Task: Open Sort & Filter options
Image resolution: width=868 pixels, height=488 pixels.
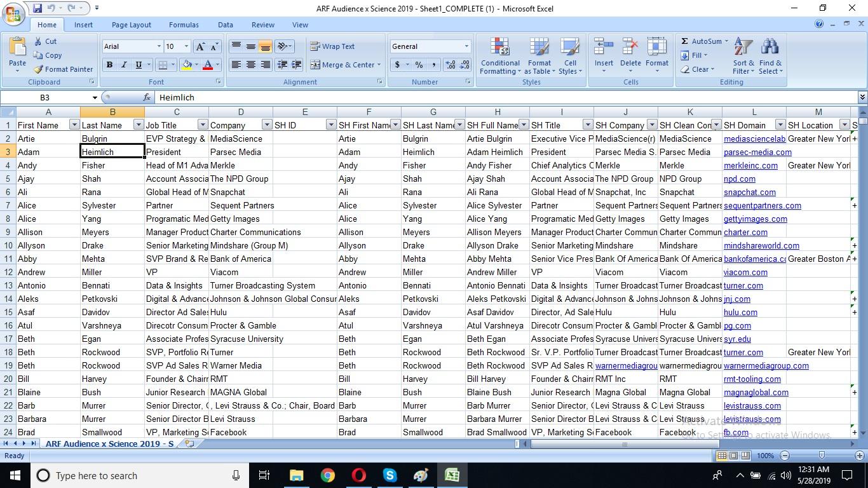Action: tap(742, 56)
